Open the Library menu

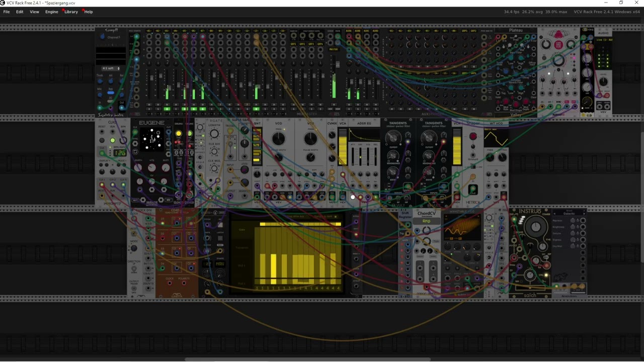71,12
